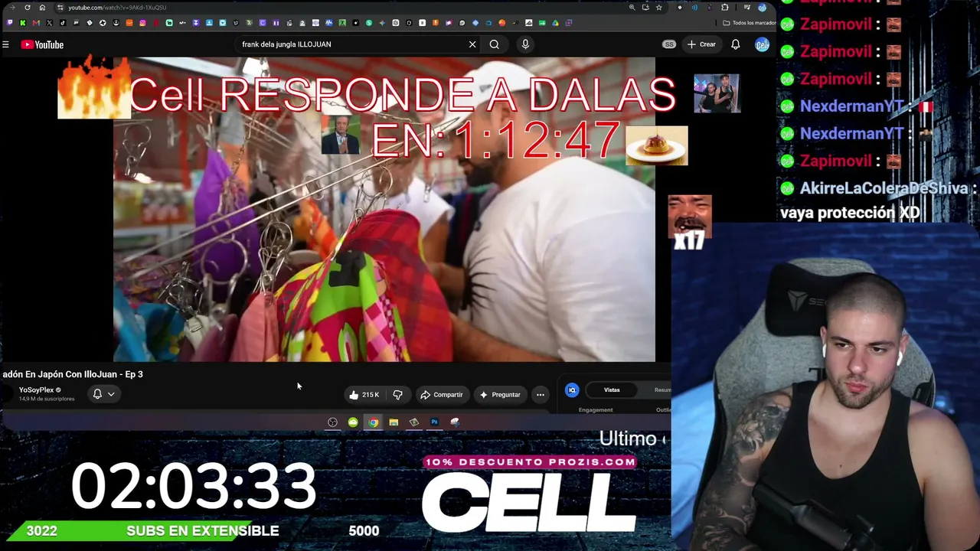Like the video with thumbs up
This screenshot has height=551, width=980.
(x=364, y=395)
